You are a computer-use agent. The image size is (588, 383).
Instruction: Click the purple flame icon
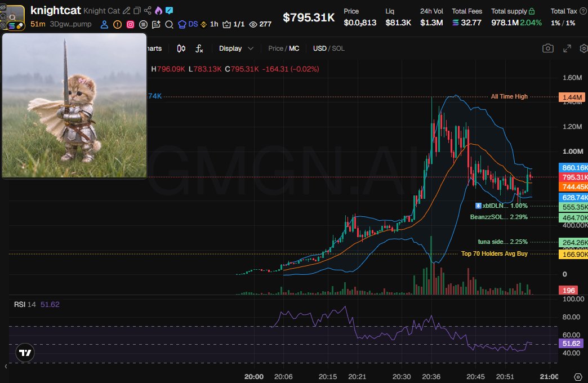(159, 11)
